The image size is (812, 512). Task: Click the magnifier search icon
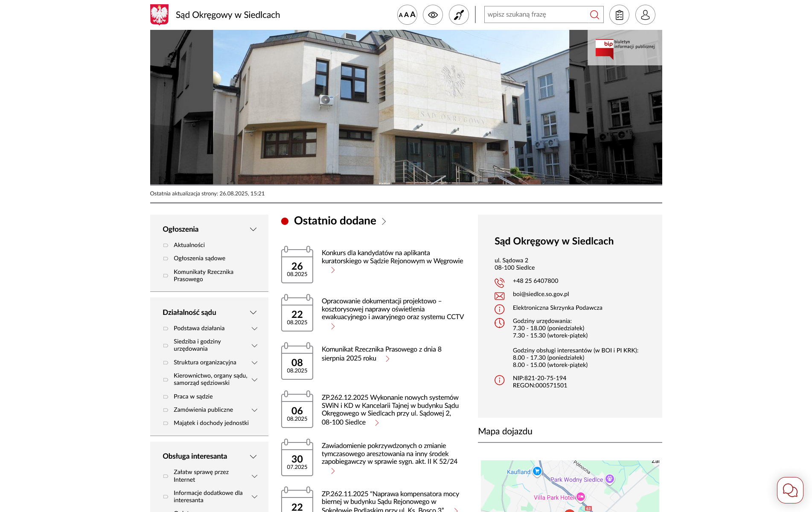pyautogui.click(x=594, y=15)
